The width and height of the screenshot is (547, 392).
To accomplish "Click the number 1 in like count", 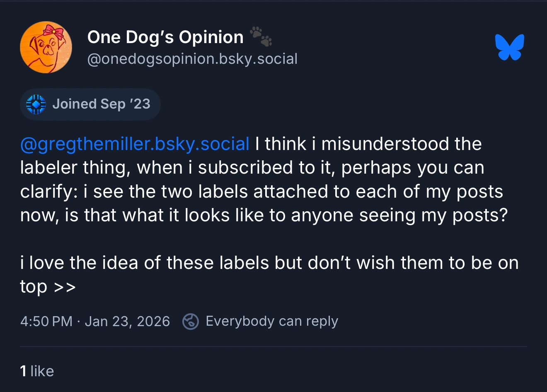I will tap(23, 371).
